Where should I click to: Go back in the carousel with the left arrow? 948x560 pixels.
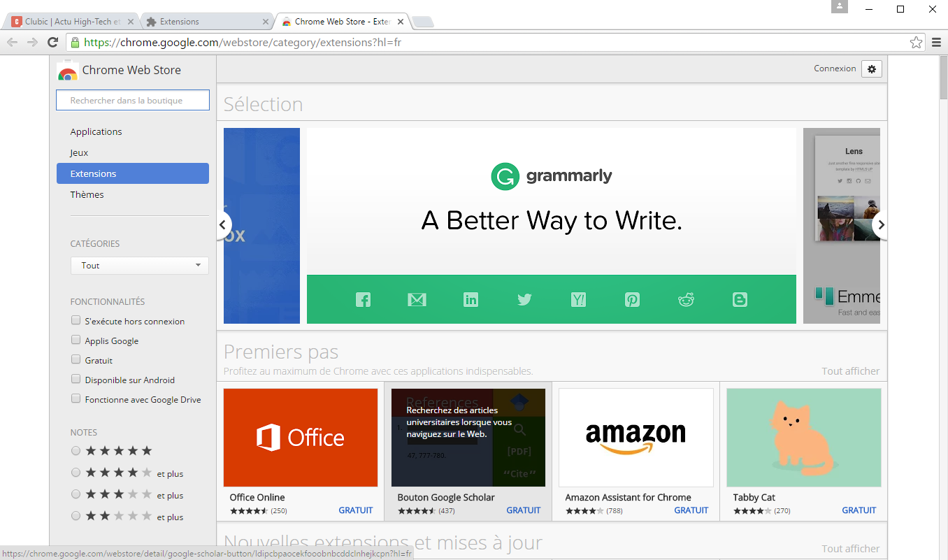222,225
